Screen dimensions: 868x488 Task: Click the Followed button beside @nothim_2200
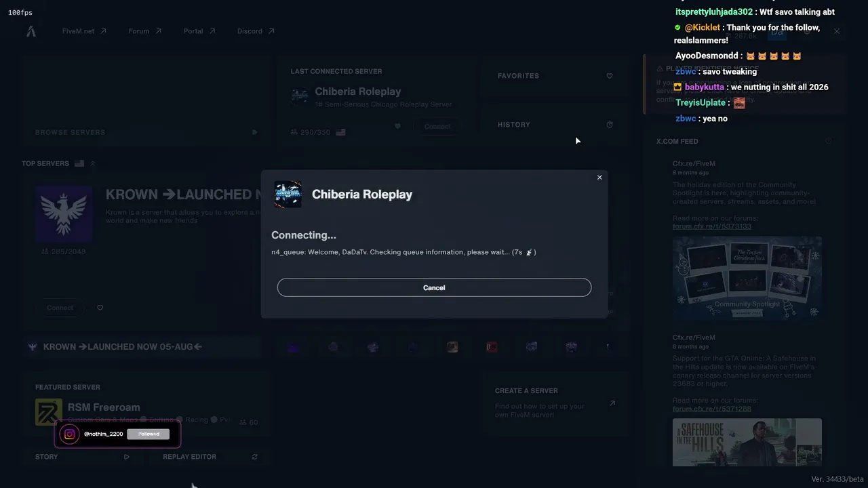pos(149,434)
